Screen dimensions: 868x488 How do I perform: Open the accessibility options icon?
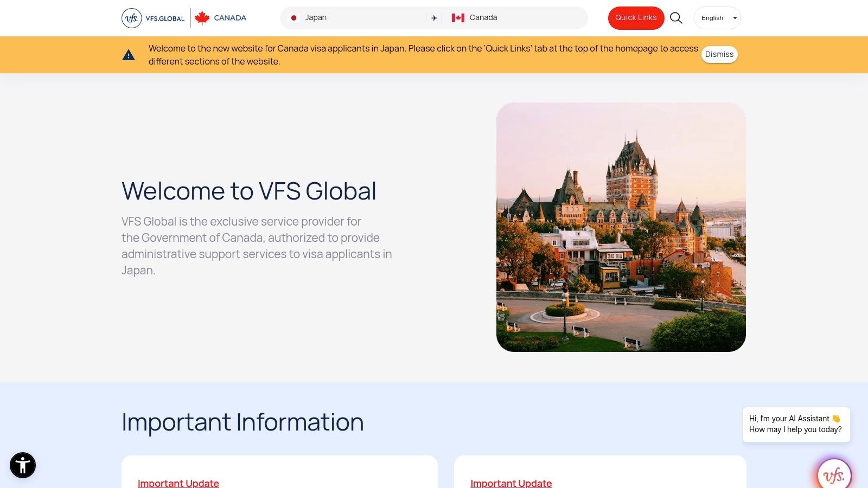[x=23, y=465]
